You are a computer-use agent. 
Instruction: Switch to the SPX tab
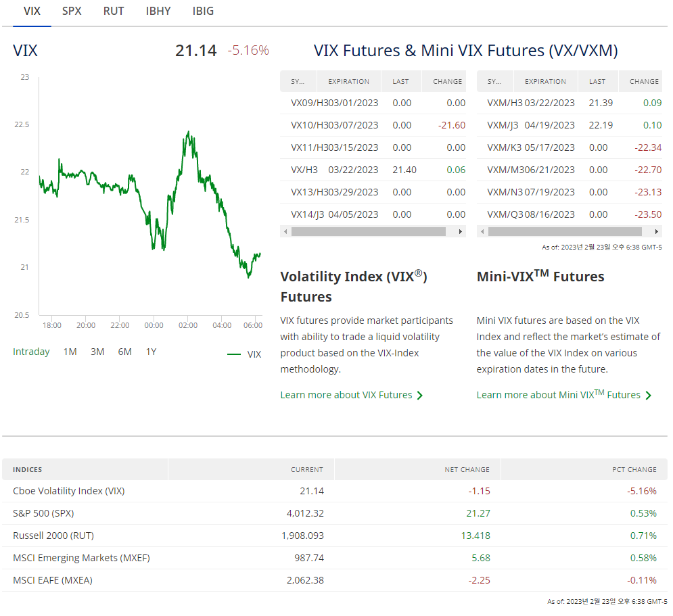(x=72, y=11)
